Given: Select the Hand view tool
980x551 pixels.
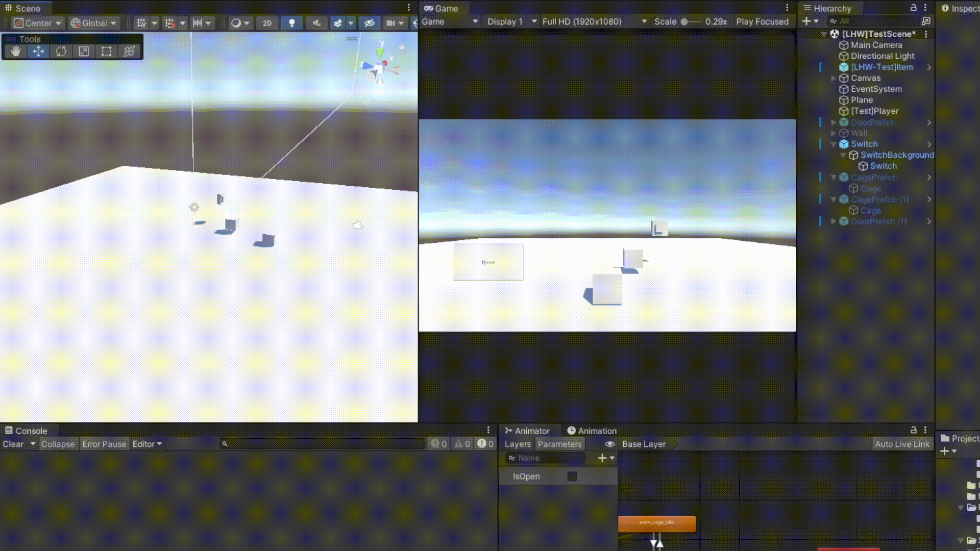Looking at the screenshot, I should (16, 52).
